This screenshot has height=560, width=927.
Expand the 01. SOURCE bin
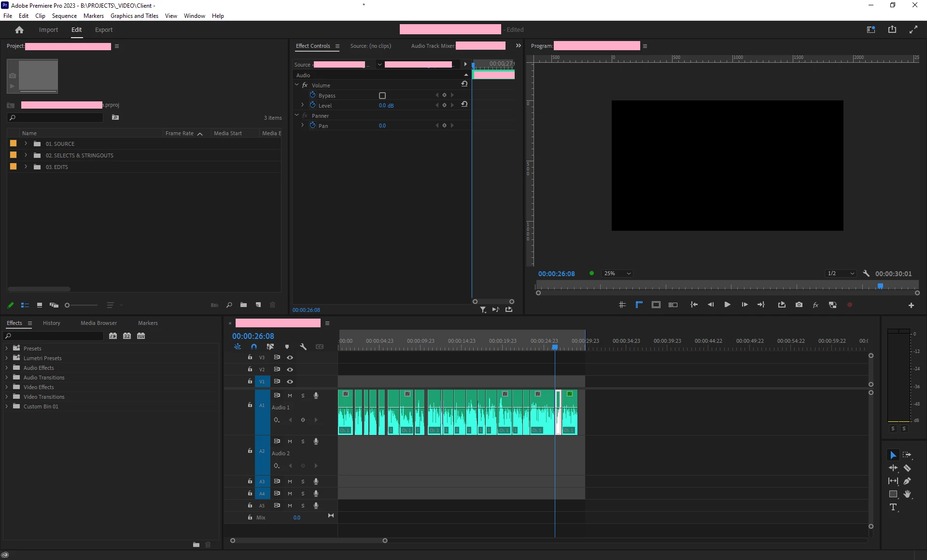click(26, 143)
